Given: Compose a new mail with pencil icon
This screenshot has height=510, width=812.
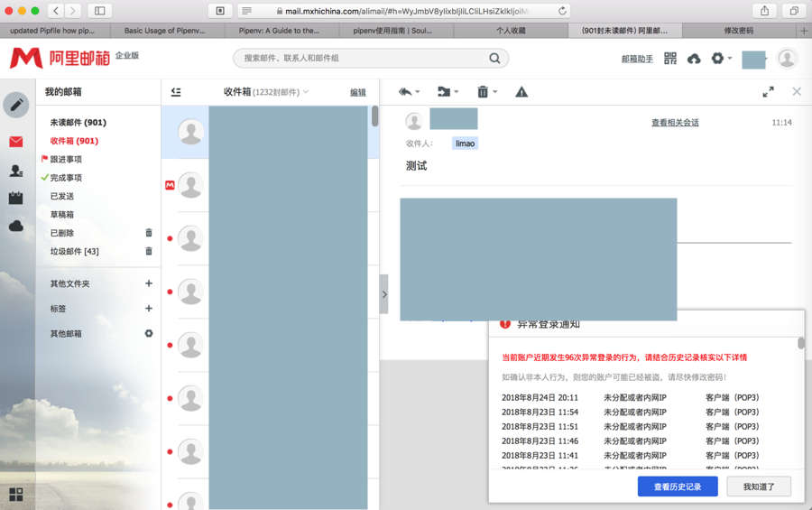Looking at the screenshot, I should 16,105.
